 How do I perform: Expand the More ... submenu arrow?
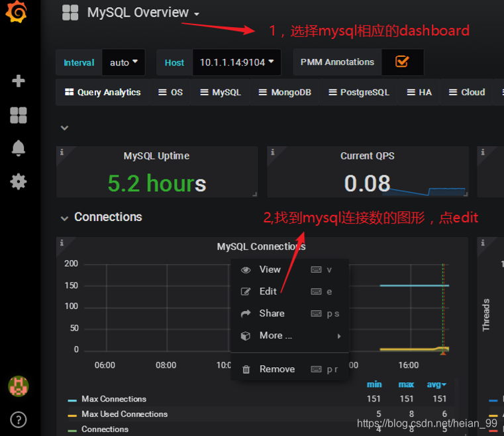pyautogui.click(x=339, y=336)
